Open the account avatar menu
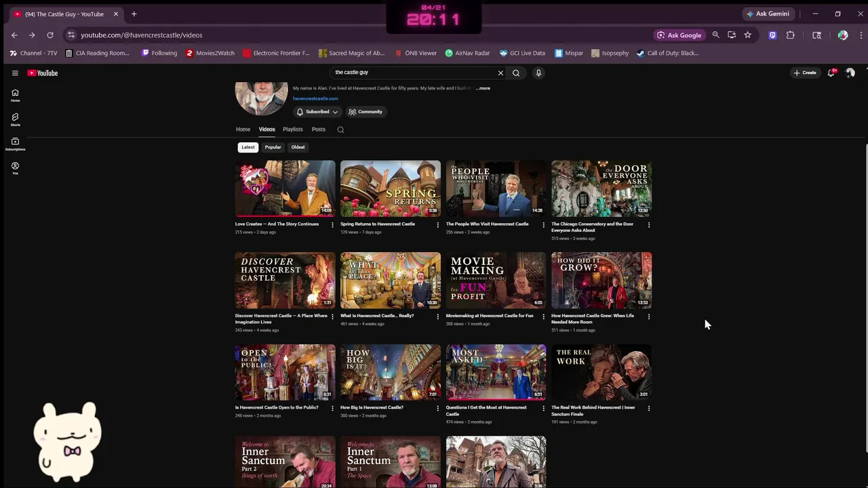This screenshot has width=868, height=488. click(x=850, y=73)
